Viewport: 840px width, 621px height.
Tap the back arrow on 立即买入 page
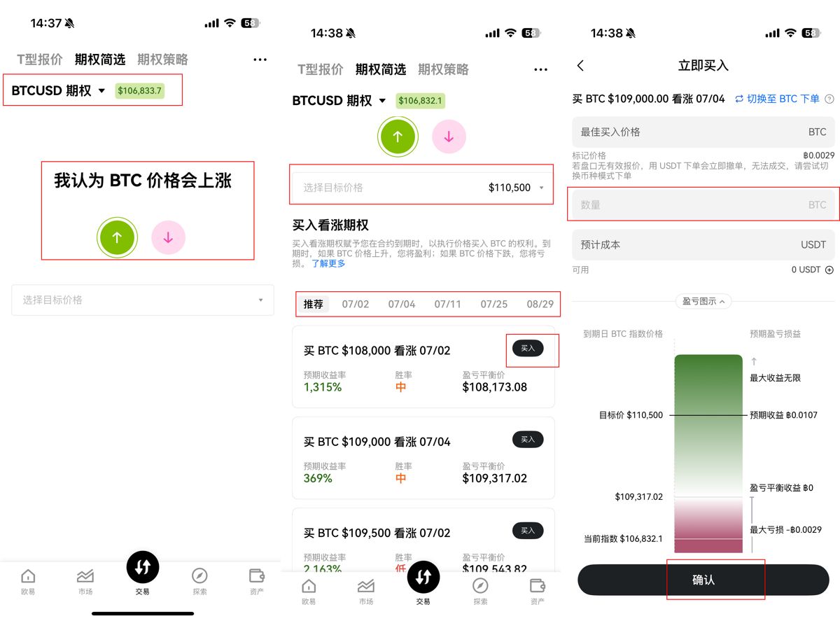click(x=580, y=66)
